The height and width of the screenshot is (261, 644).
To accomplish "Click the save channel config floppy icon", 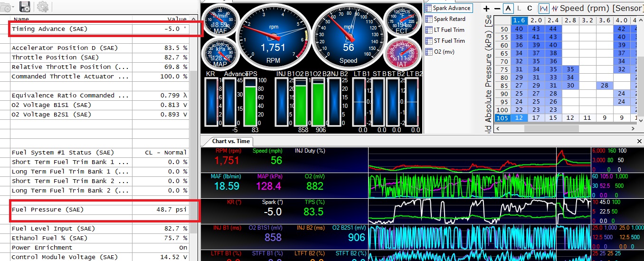I will [x=25, y=7].
